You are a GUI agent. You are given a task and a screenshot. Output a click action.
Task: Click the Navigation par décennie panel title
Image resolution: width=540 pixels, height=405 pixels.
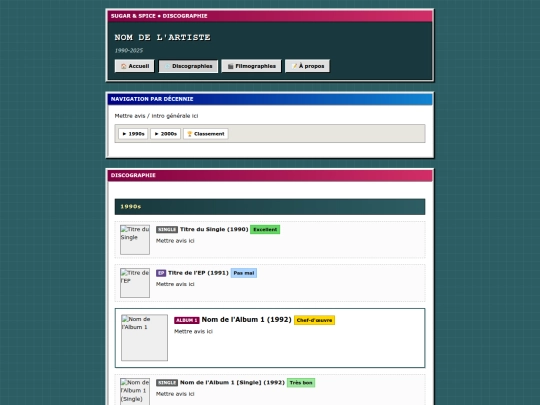pyautogui.click(x=152, y=99)
